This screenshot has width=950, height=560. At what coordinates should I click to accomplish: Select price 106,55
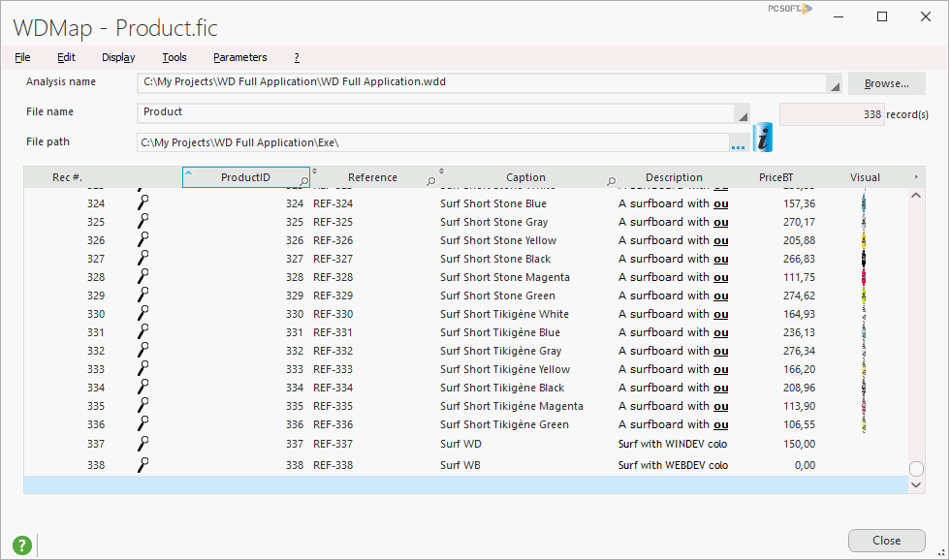[x=799, y=424]
